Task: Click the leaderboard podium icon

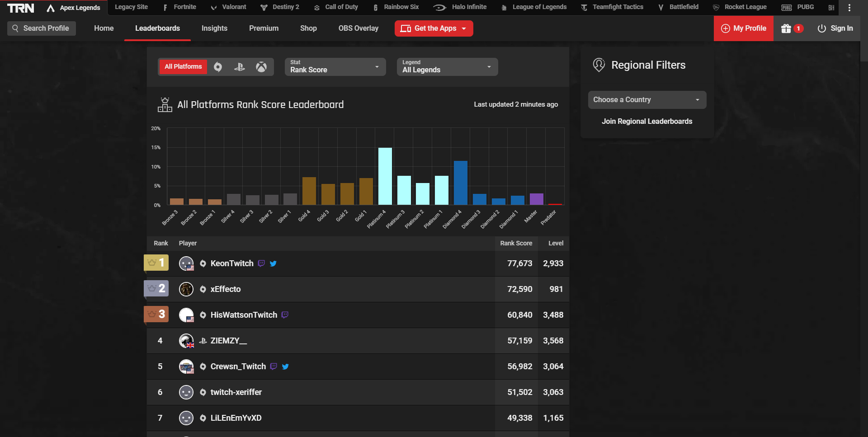Action: [x=165, y=105]
